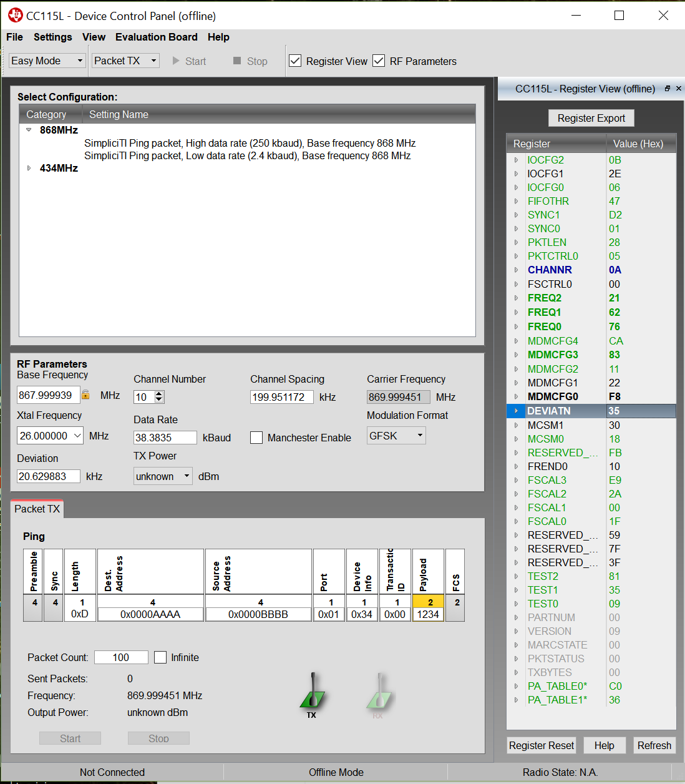This screenshot has height=784, width=685.
Task: Toggle the RF Parameters checkbox
Action: pyautogui.click(x=379, y=61)
